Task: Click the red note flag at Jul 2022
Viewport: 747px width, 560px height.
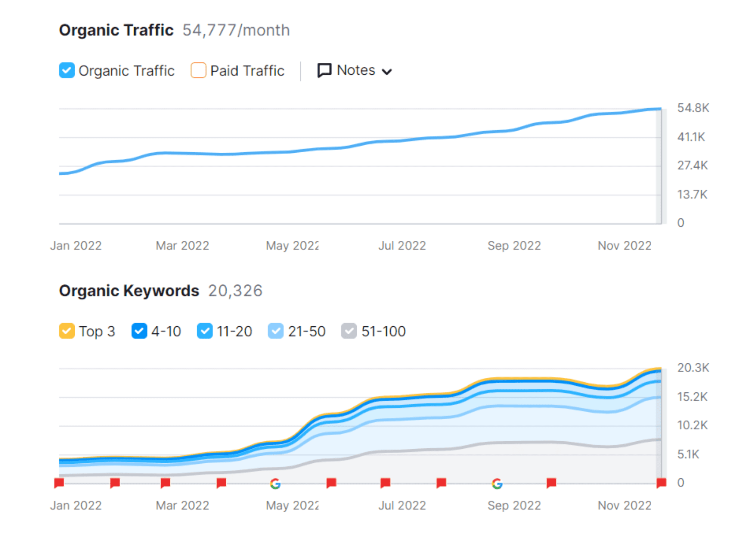Action: coord(385,482)
